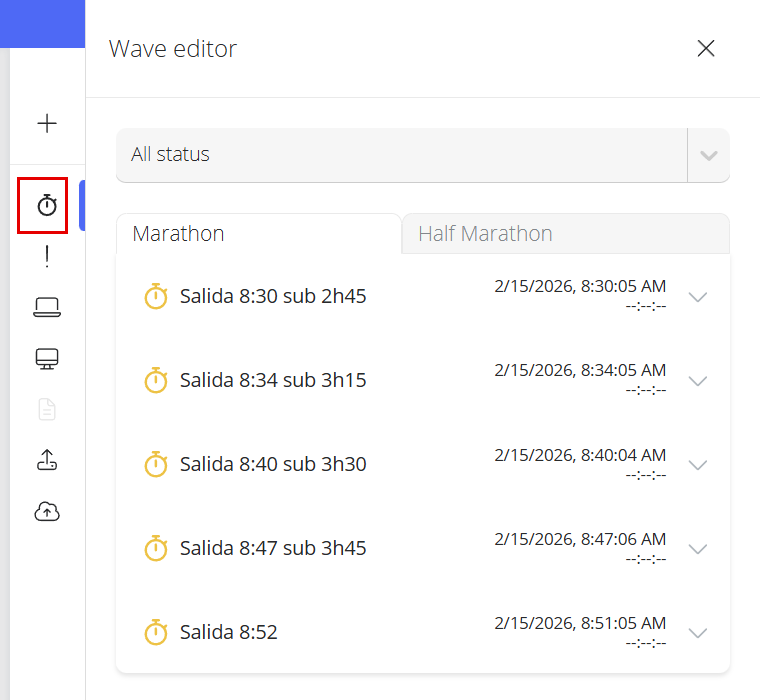Select Salida 8:34 sub 3h15 label
Screen dimensions: 760x700
273,380
